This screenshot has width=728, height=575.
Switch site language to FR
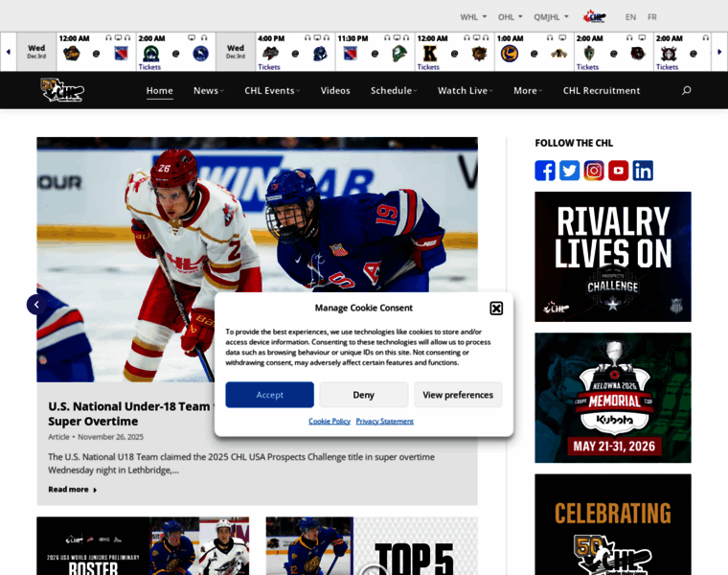(x=651, y=17)
